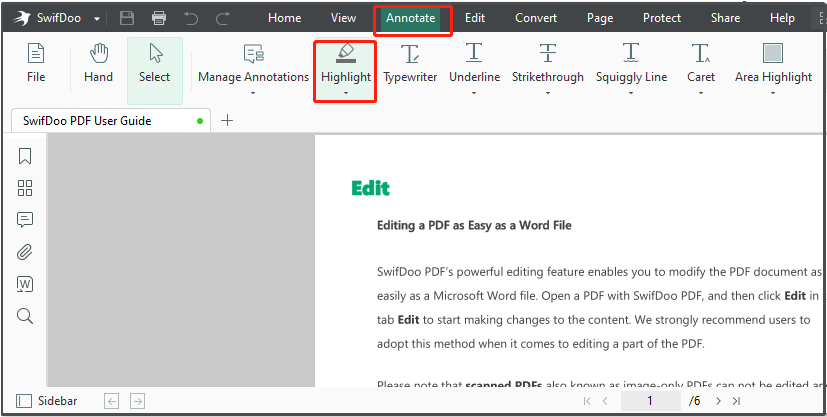Switch to the View tab
Image resolution: width=827 pixels, height=417 pixels.
coord(343,18)
